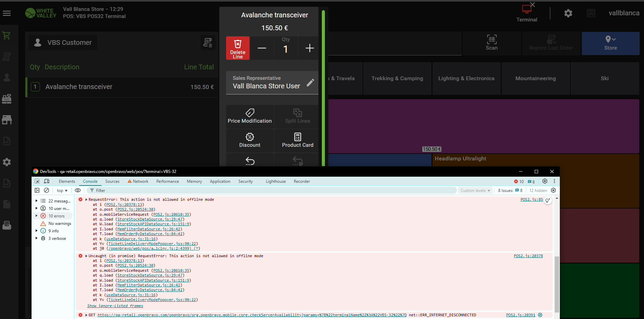
Task: Click the Terminal offline status icon
Action: [527, 13]
